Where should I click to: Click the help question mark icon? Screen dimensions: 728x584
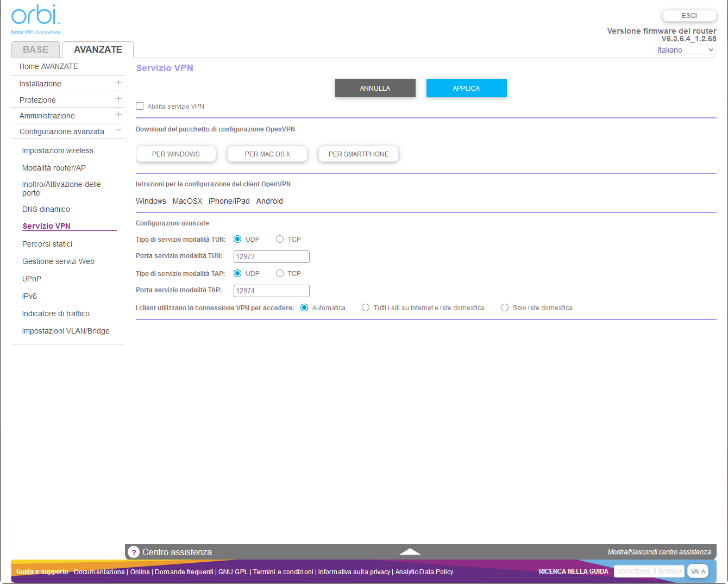coord(134,552)
